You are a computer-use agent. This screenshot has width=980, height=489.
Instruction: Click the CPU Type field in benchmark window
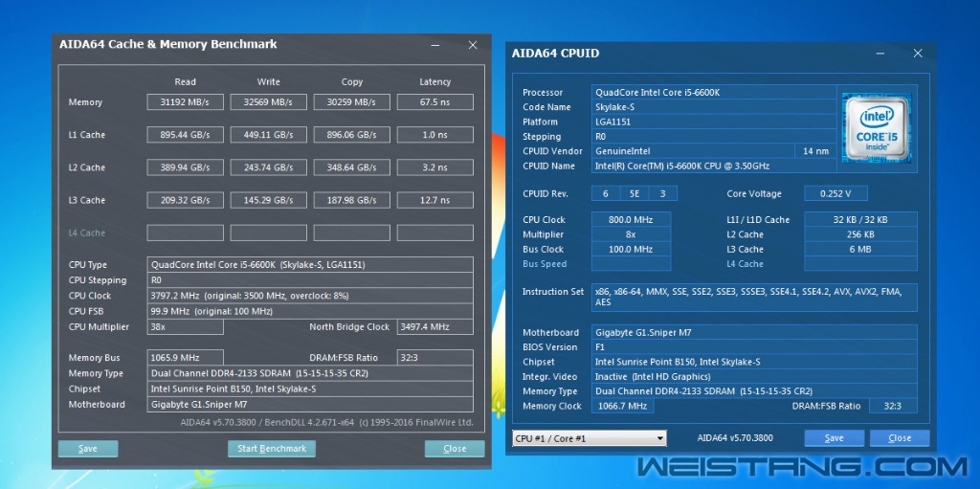point(310,264)
